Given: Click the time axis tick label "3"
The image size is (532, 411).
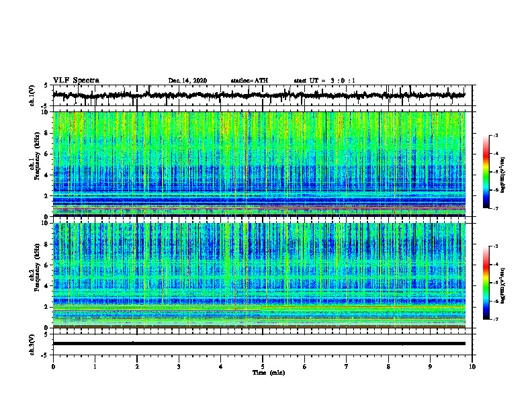Looking at the screenshot, I should [179, 367].
